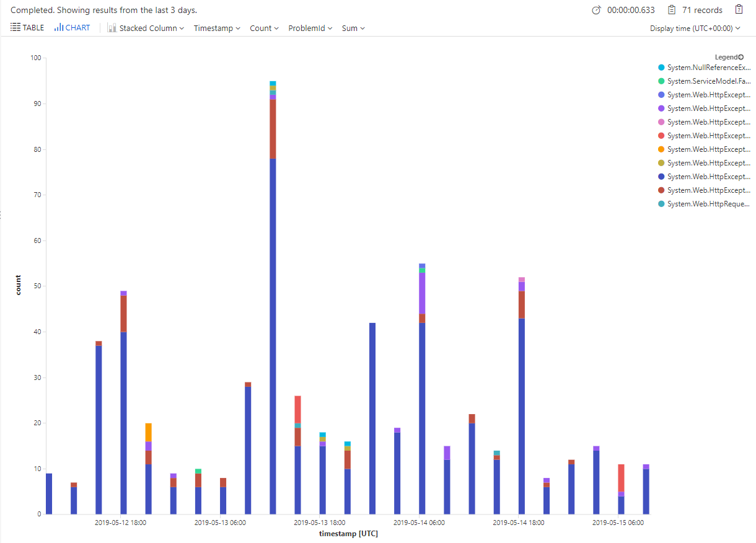Screen dimensions: 756x543
Task: Click the tallest bar reaching 95
Action: (x=273, y=298)
